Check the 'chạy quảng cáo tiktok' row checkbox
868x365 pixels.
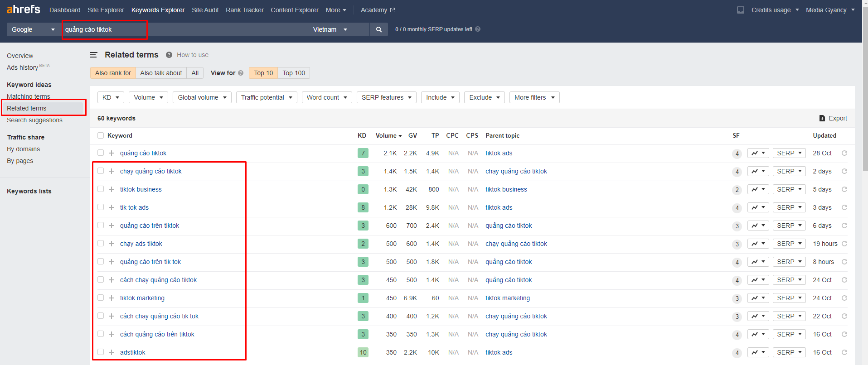coord(101,171)
